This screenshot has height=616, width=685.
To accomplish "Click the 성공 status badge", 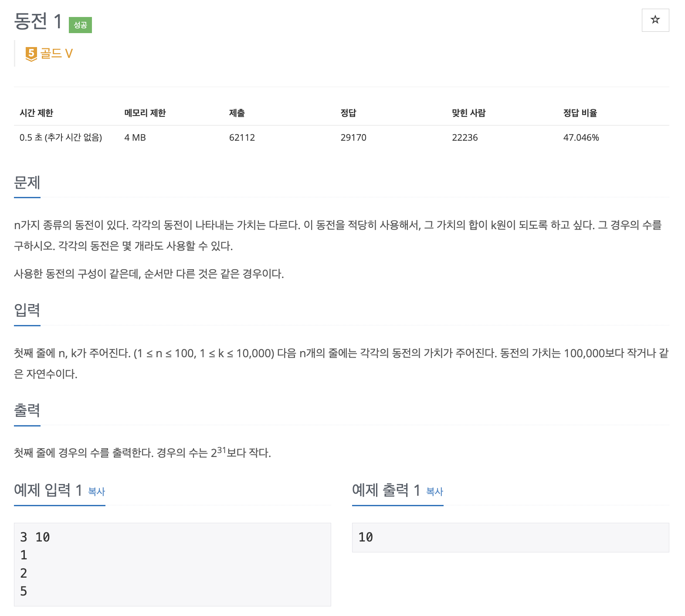I will pos(80,25).
